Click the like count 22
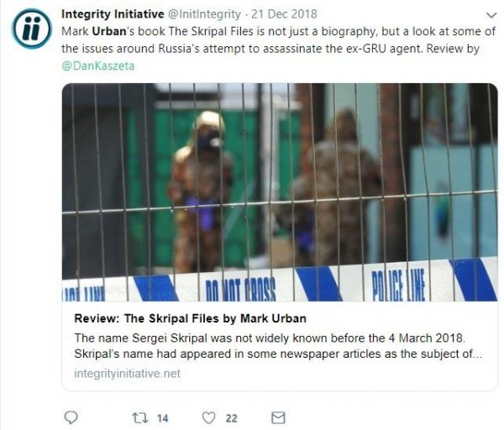Viewport: 504px width, 430px height. (x=232, y=418)
